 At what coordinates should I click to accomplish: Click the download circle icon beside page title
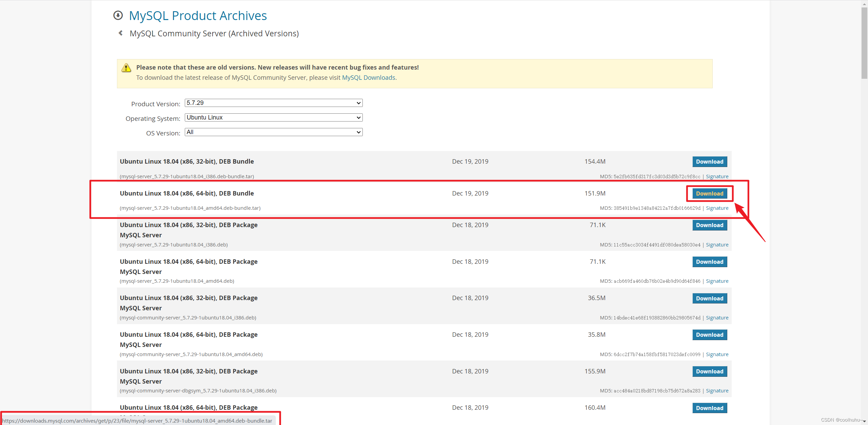pyautogui.click(x=118, y=16)
